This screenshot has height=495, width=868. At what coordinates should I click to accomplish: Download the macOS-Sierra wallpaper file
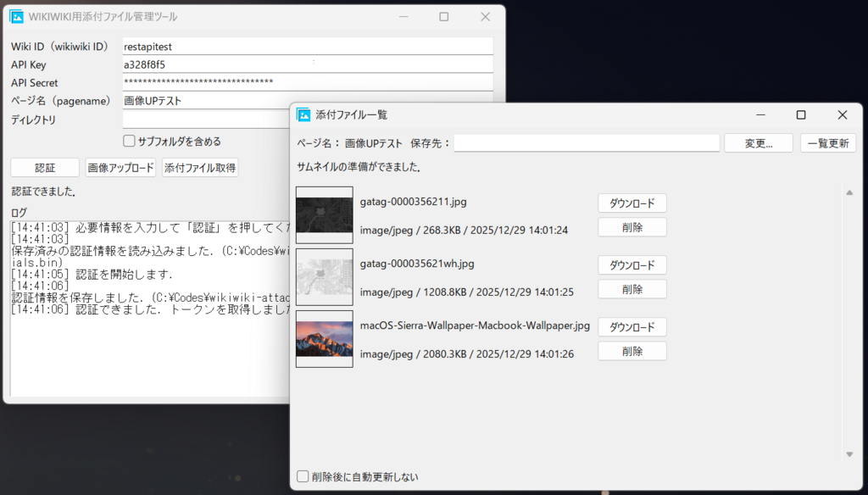point(632,327)
